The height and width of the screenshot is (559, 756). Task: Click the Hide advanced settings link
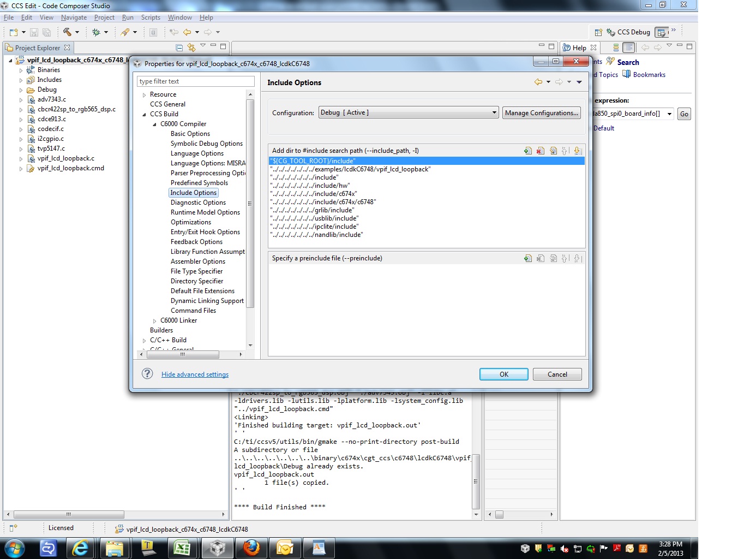195,374
